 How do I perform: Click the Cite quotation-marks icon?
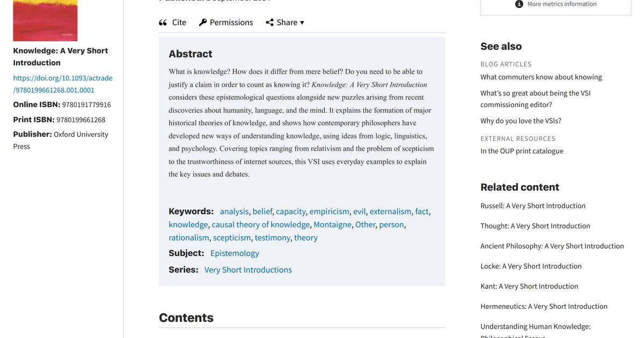(x=164, y=22)
